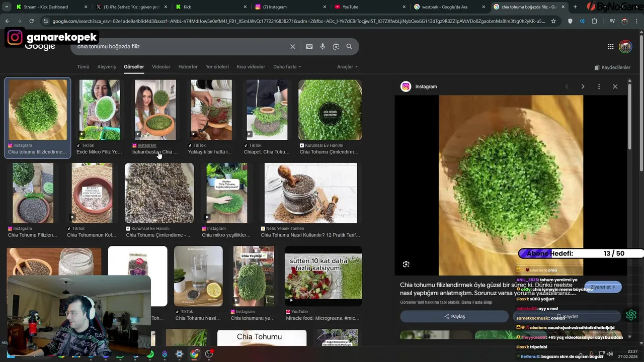Open the Extensions puzzle icon
The image size is (644, 362).
coord(595,21)
